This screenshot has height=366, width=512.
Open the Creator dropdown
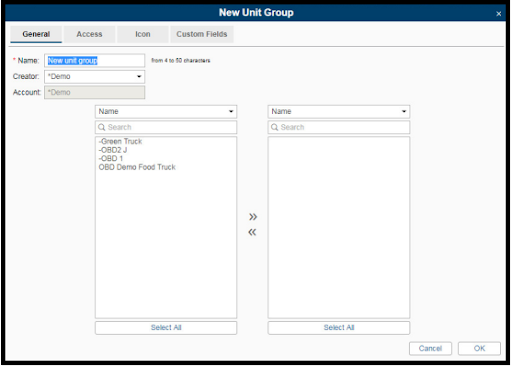coord(95,77)
